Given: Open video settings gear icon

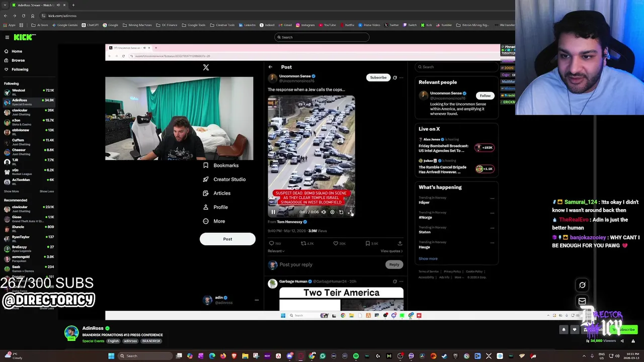Looking at the screenshot, I should point(332,212).
